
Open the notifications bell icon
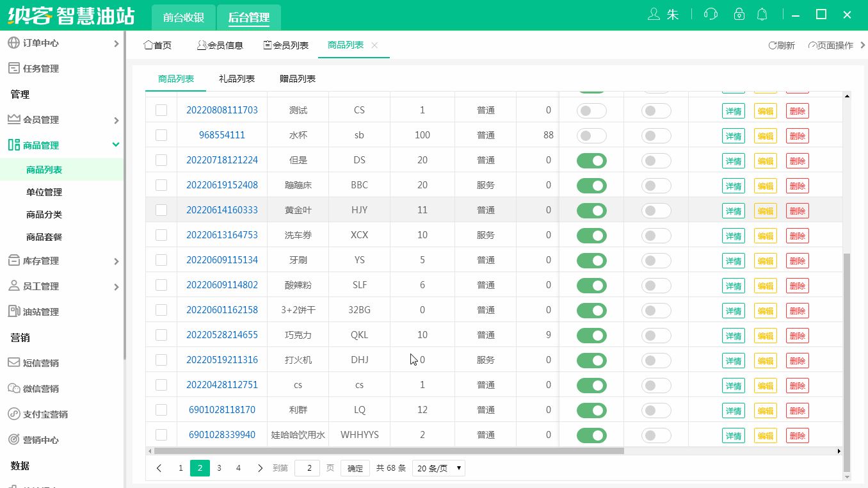pos(762,13)
